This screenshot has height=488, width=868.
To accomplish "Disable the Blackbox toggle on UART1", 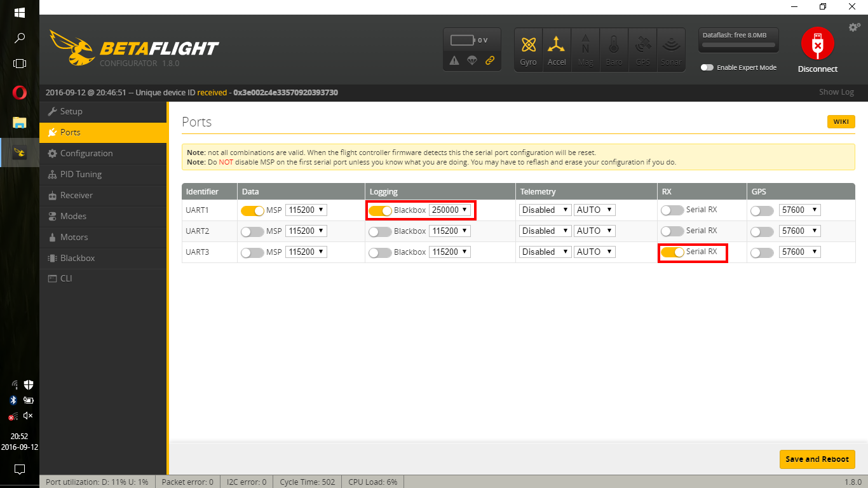I will tap(381, 210).
